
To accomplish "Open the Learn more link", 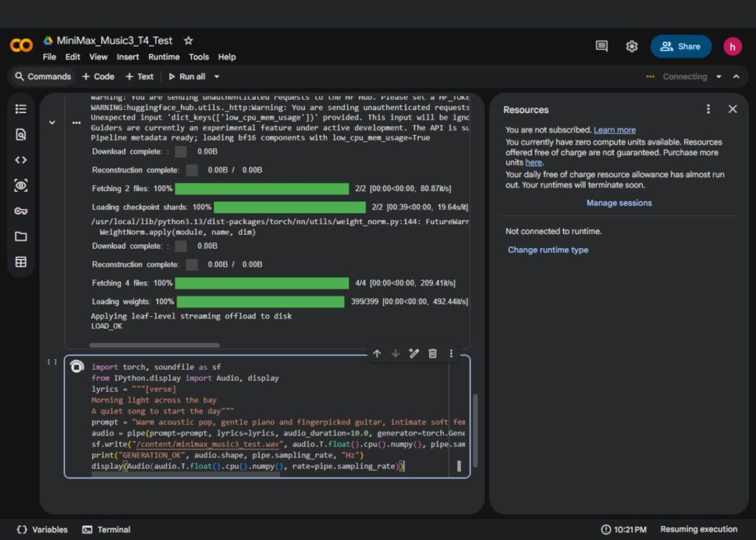I will coord(614,130).
